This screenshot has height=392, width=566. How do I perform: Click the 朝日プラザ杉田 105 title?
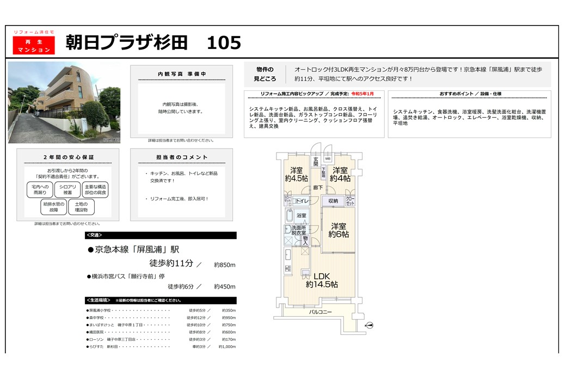[x=153, y=42]
